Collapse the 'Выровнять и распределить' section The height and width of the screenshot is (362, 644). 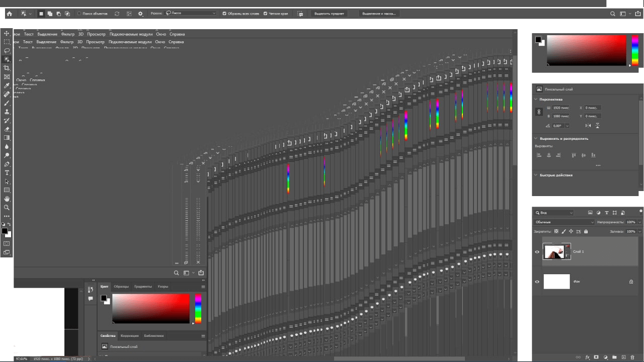[535, 138]
